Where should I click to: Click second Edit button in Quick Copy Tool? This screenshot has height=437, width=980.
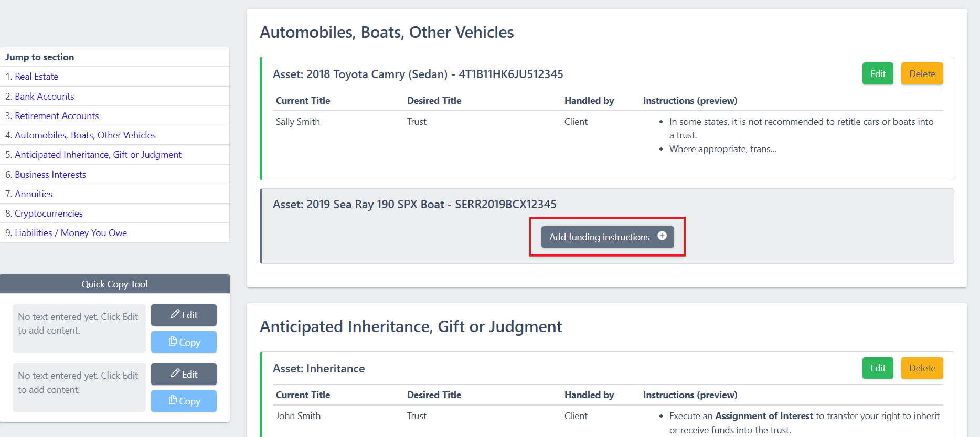[x=184, y=374]
